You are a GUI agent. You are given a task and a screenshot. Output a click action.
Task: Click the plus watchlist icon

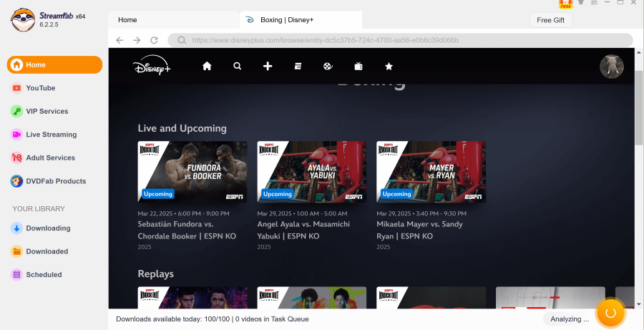[x=268, y=67]
